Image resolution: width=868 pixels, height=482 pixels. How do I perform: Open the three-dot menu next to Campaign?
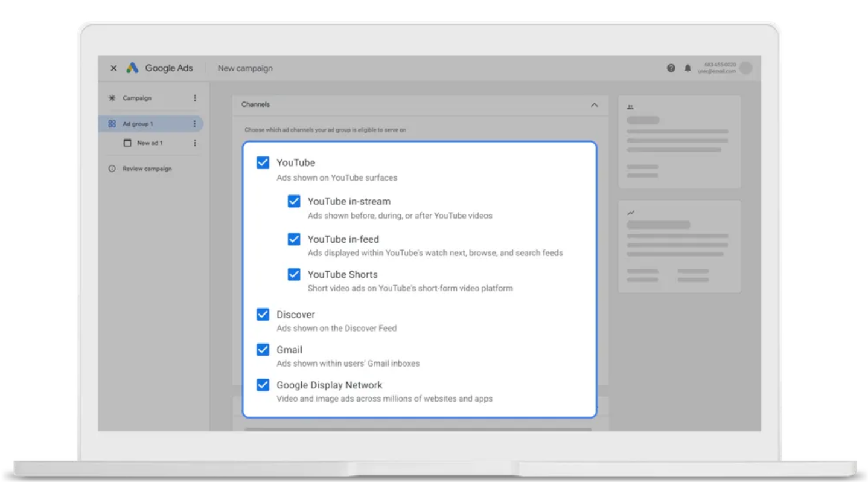coord(194,98)
